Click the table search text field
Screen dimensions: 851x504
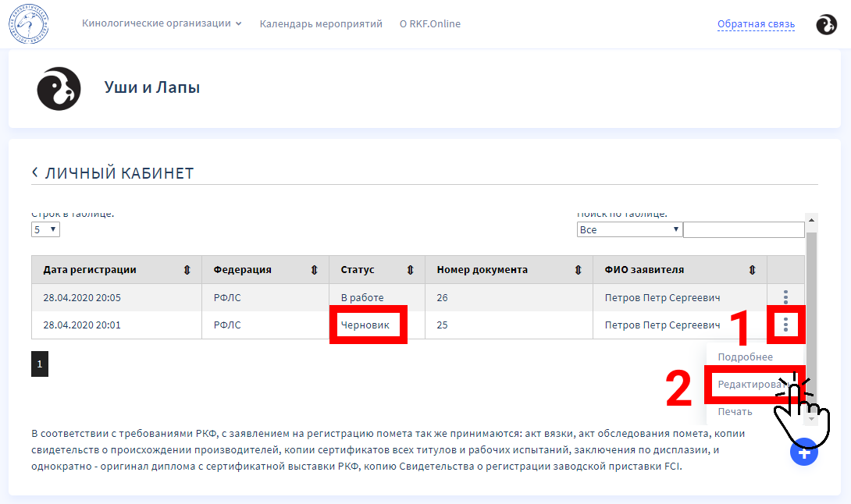pos(743,229)
